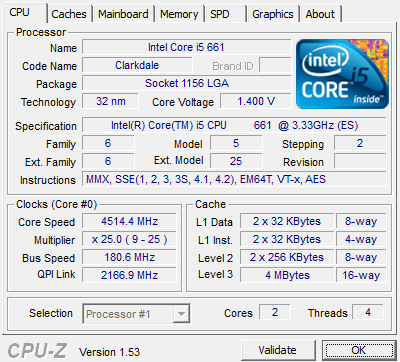This screenshot has width=400, height=362.
Task: Click the Level 2 8-way associativity
Action: pos(361,257)
